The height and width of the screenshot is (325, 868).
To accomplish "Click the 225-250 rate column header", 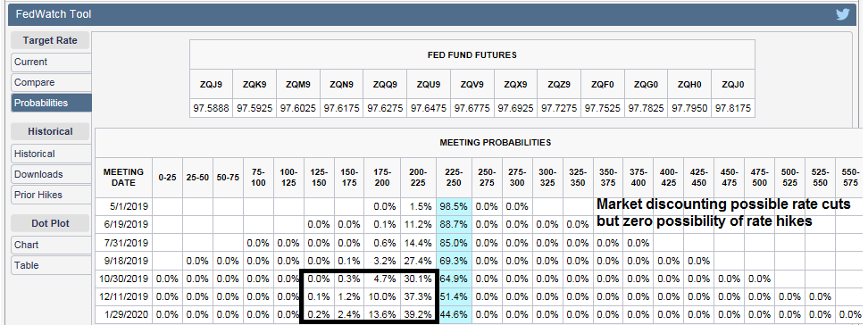I will click(x=454, y=177).
